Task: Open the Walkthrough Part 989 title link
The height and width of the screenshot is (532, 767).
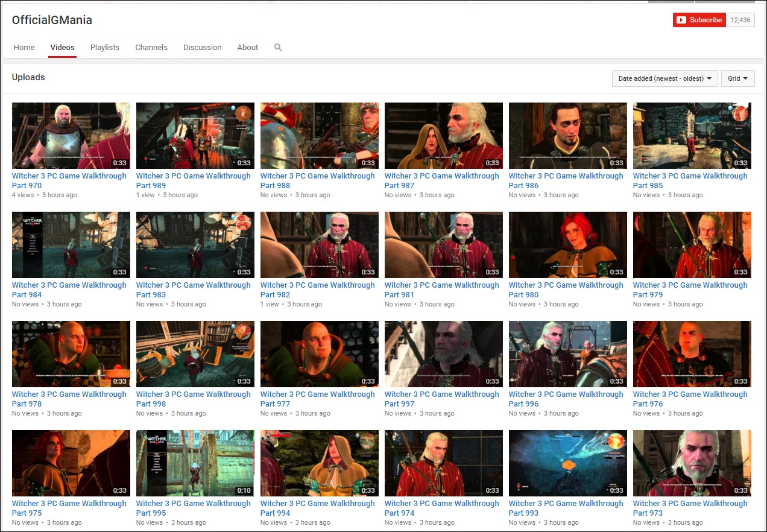Action: tap(194, 181)
